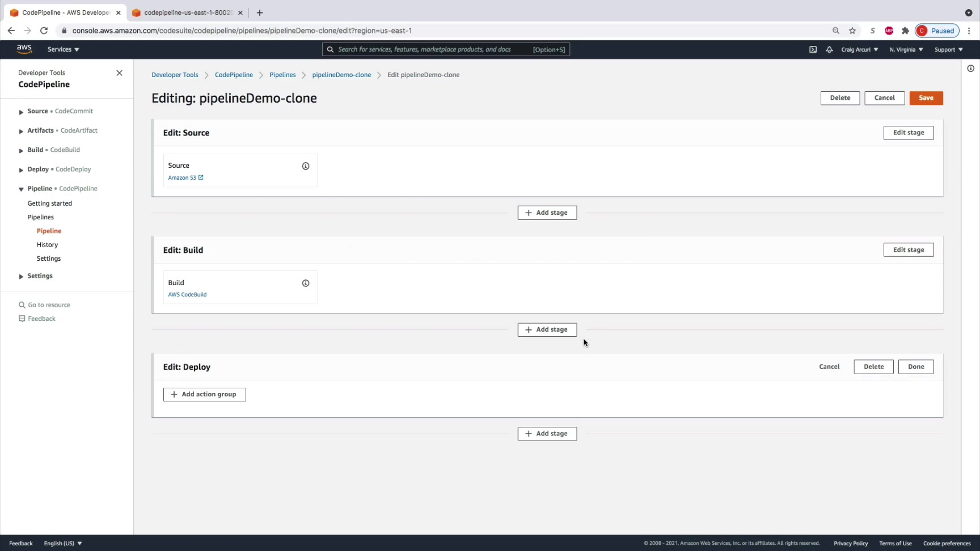Click the info icon on Source action

pos(306,166)
